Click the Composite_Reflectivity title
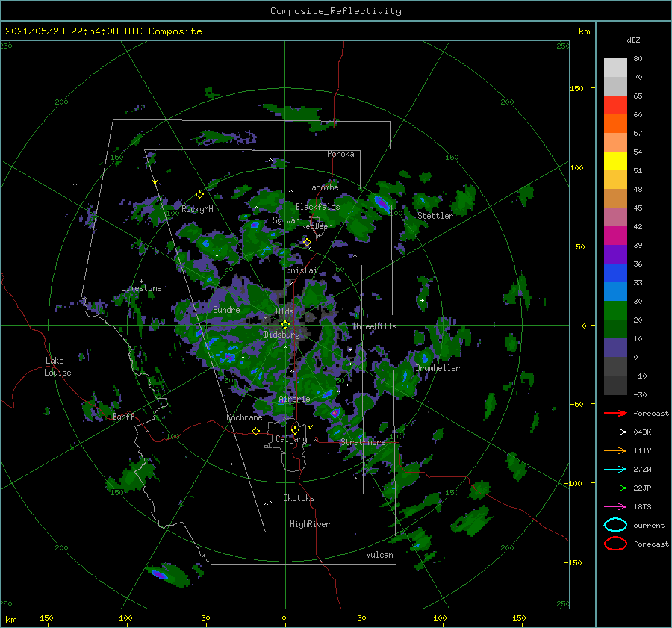 click(x=336, y=11)
